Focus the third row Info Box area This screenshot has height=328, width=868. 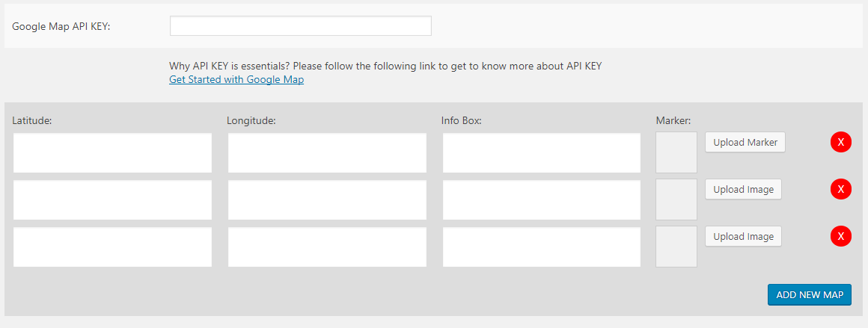click(x=542, y=247)
